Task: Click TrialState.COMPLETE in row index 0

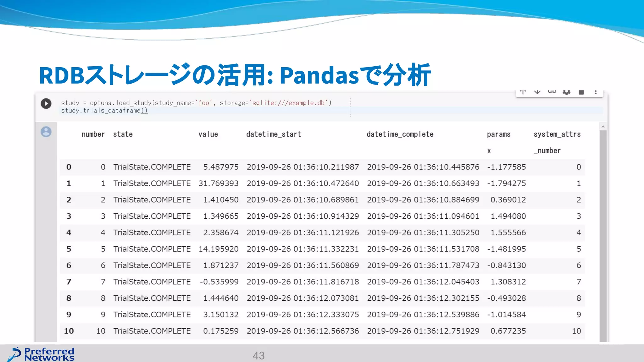Action: pos(152,167)
